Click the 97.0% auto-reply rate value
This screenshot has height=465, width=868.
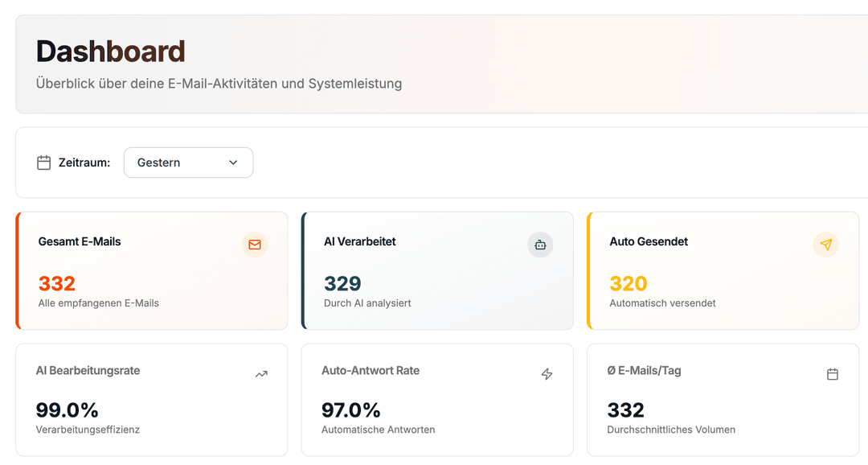coord(351,409)
